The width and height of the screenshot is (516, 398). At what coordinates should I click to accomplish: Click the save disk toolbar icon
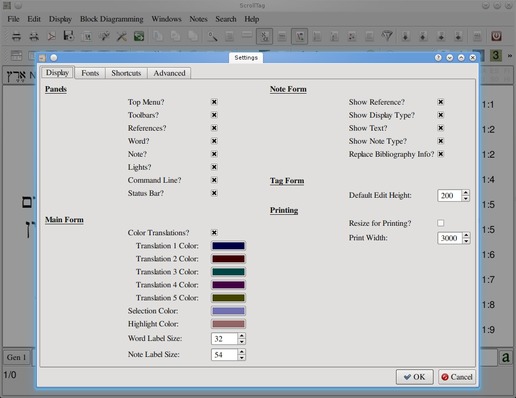(x=69, y=36)
